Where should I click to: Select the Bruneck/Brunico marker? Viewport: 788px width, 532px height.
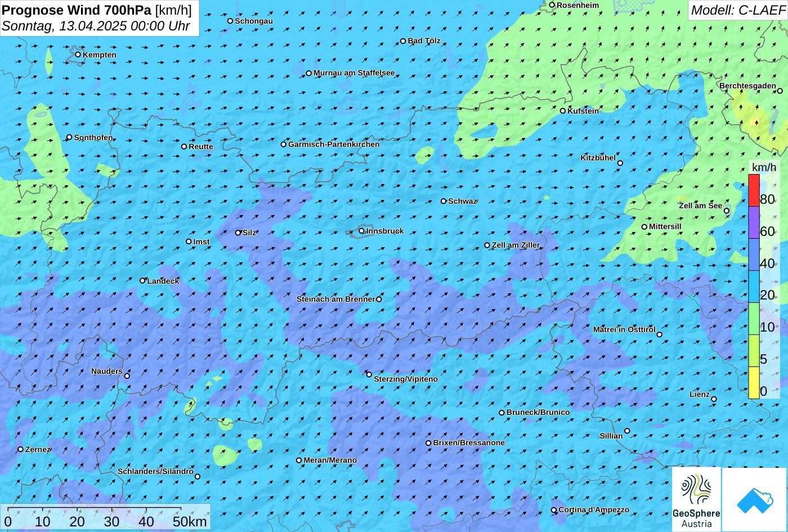502,413
